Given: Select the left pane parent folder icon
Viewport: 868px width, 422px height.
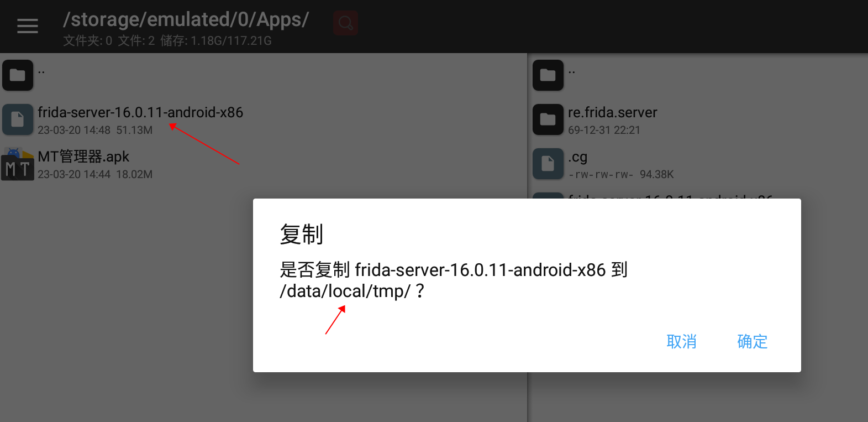Looking at the screenshot, I should pyautogui.click(x=18, y=75).
